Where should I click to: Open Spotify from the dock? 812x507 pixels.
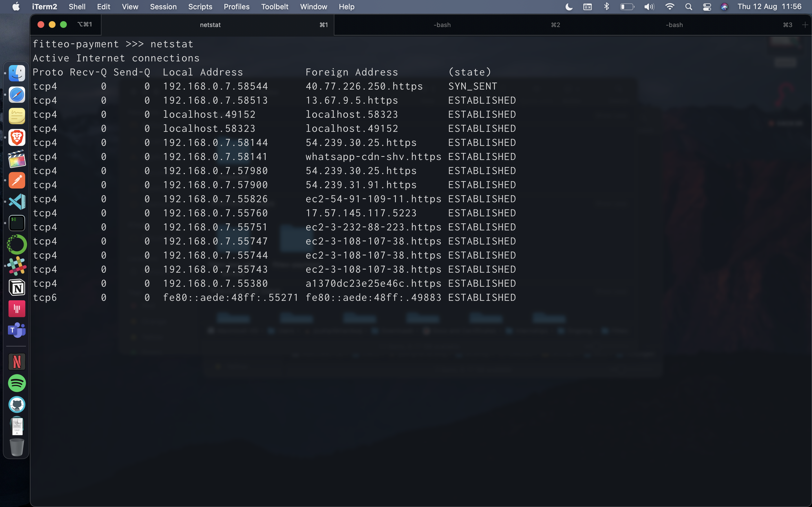coord(17,383)
